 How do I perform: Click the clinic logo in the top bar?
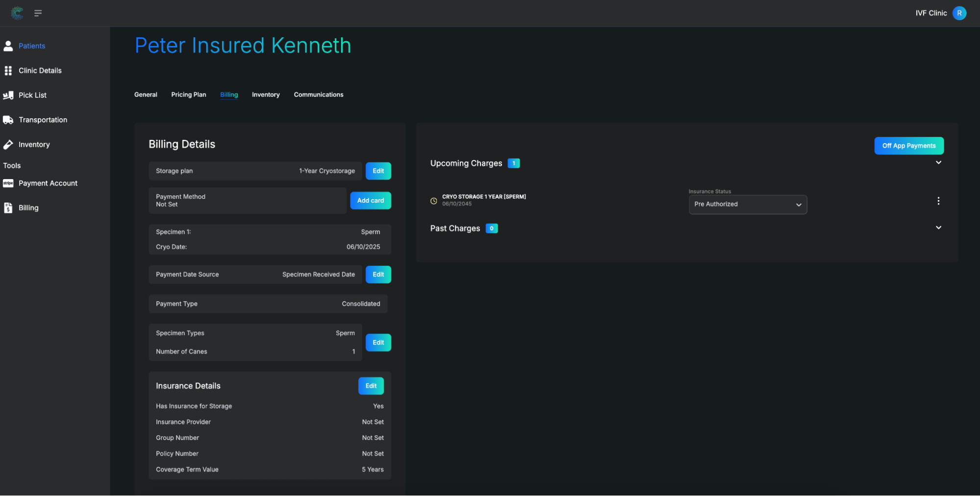(x=16, y=13)
